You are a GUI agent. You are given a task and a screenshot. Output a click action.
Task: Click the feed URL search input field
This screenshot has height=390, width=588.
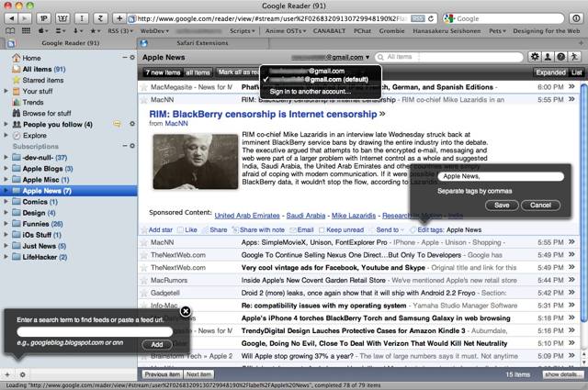95,330
